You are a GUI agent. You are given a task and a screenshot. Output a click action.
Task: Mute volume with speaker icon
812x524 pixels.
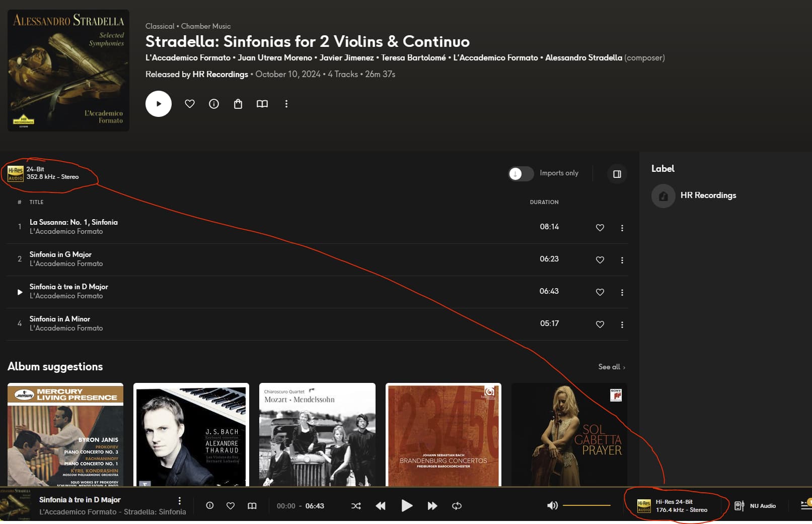[x=552, y=505]
